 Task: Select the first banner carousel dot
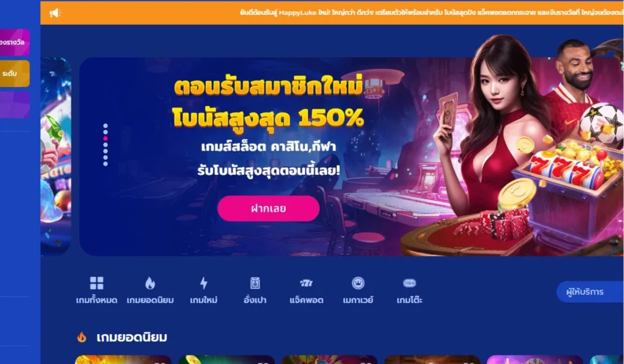point(105,125)
